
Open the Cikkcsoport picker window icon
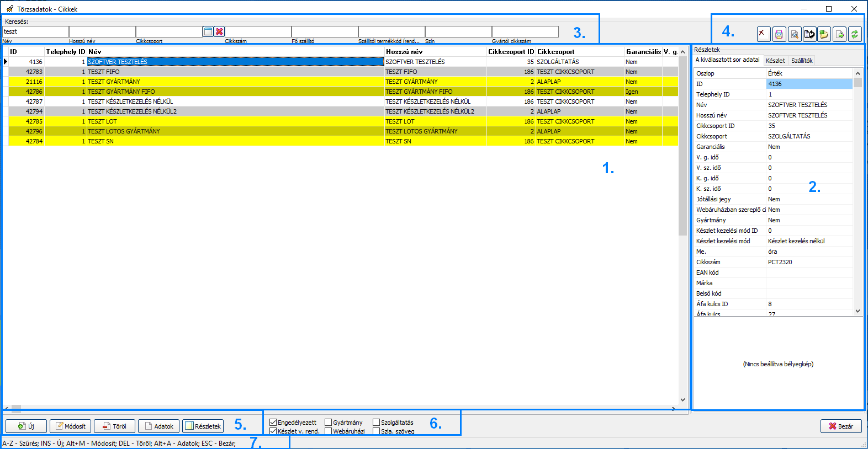208,32
